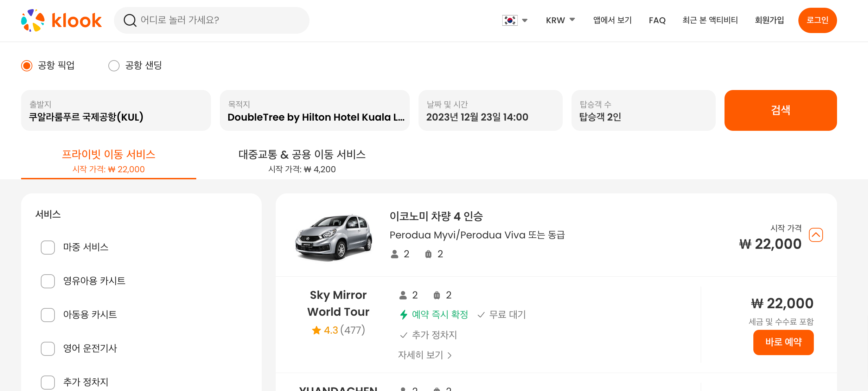Select the 프라이빗 이동 서비스 tab
The height and width of the screenshot is (391, 868).
click(108, 161)
